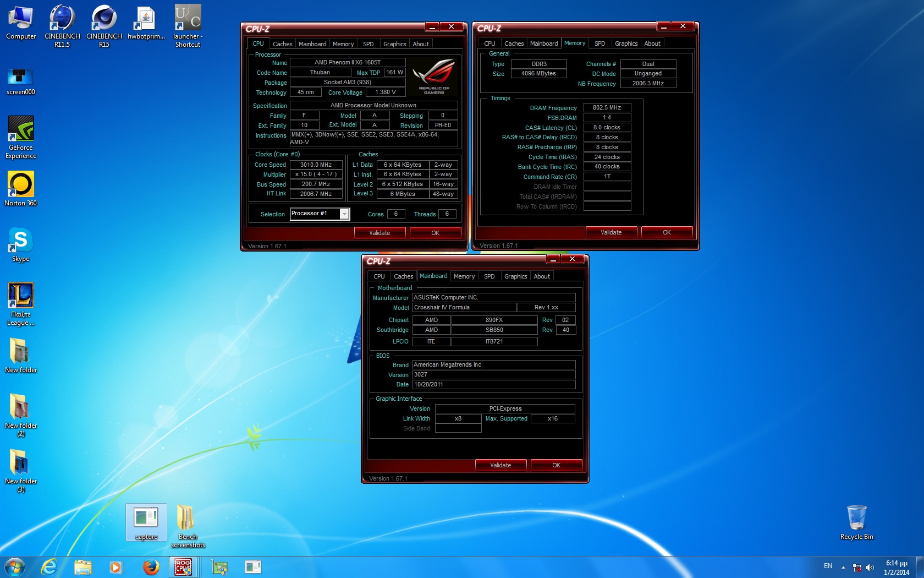Switch to CPU tab in Mainboard window
The width and height of the screenshot is (924, 578).
(379, 276)
